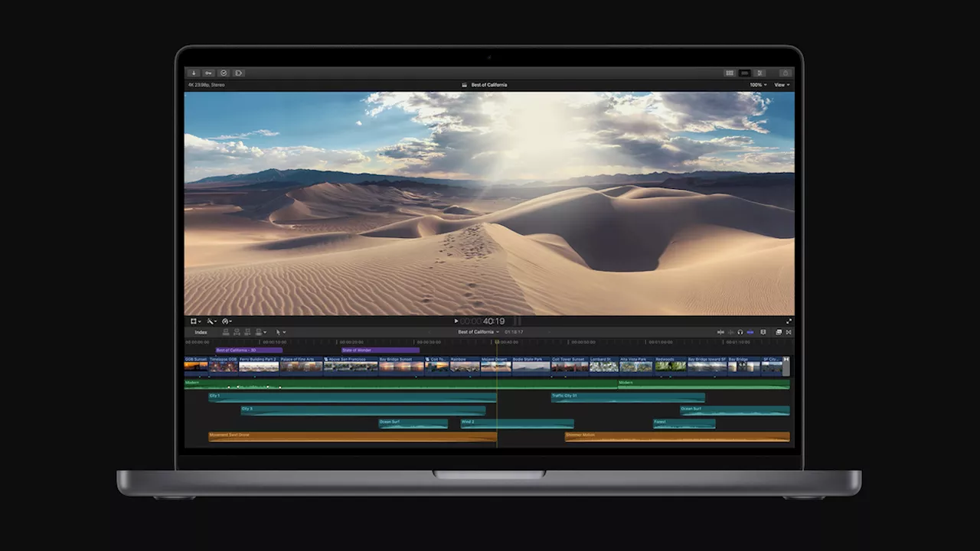Toggle video skimming in timeline
Screen dimensions: 980x551
point(720,332)
